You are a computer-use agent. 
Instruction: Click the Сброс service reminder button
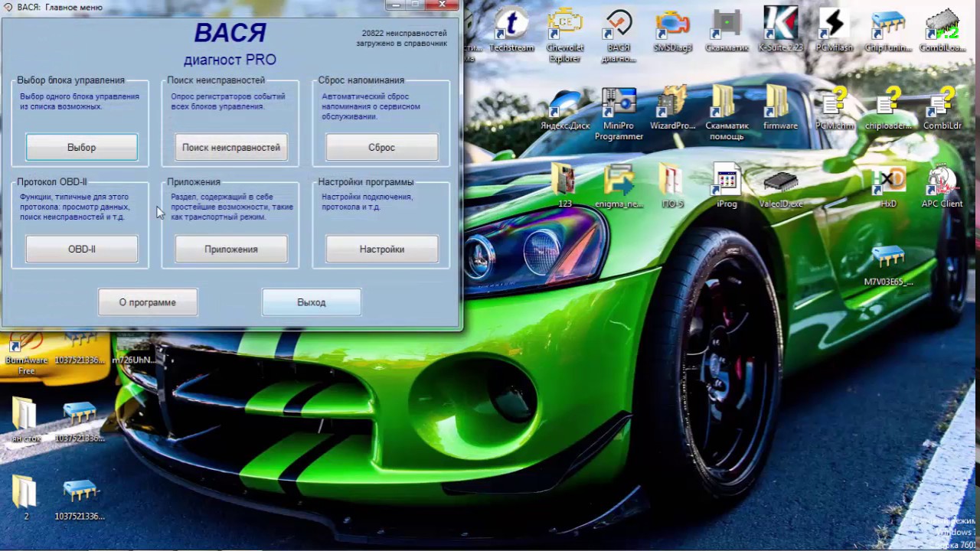pyautogui.click(x=382, y=148)
